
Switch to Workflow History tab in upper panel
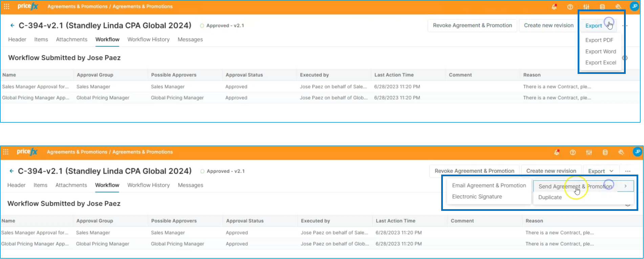(x=148, y=39)
